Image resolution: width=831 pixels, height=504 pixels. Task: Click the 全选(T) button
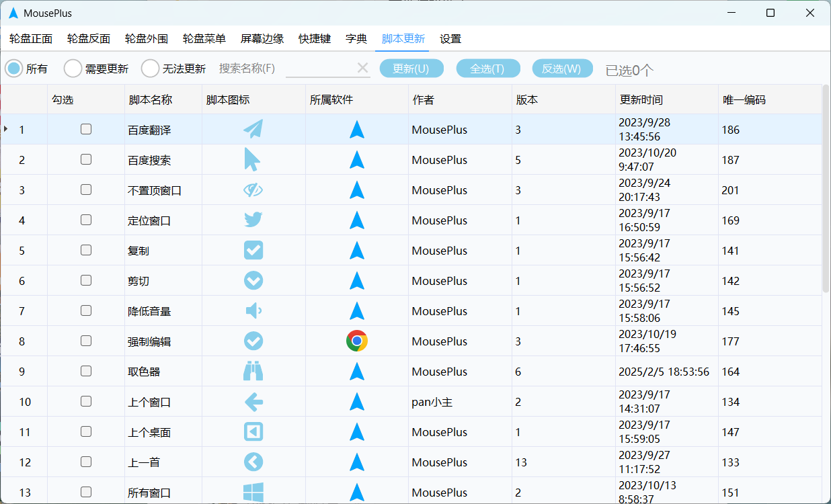point(488,69)
